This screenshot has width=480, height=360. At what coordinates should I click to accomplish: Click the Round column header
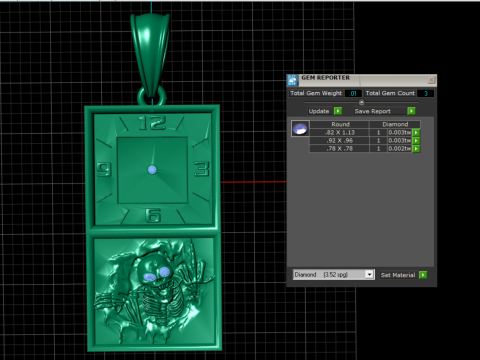[340, 124]
